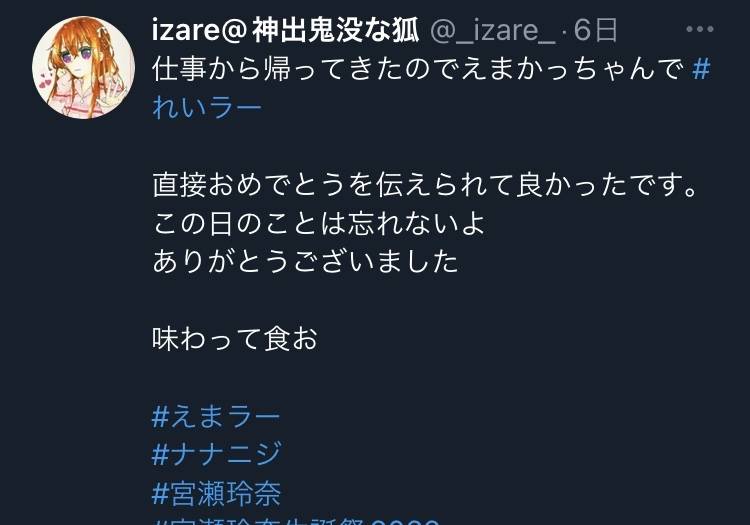Click the lone # symbol ending the first line
The image size is (750, 525).
701,69
